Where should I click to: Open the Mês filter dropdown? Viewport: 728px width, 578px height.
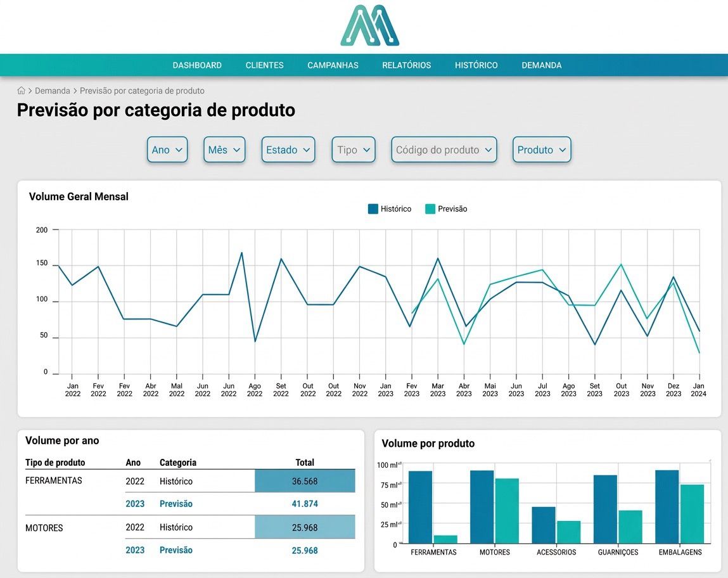point(224,150)
